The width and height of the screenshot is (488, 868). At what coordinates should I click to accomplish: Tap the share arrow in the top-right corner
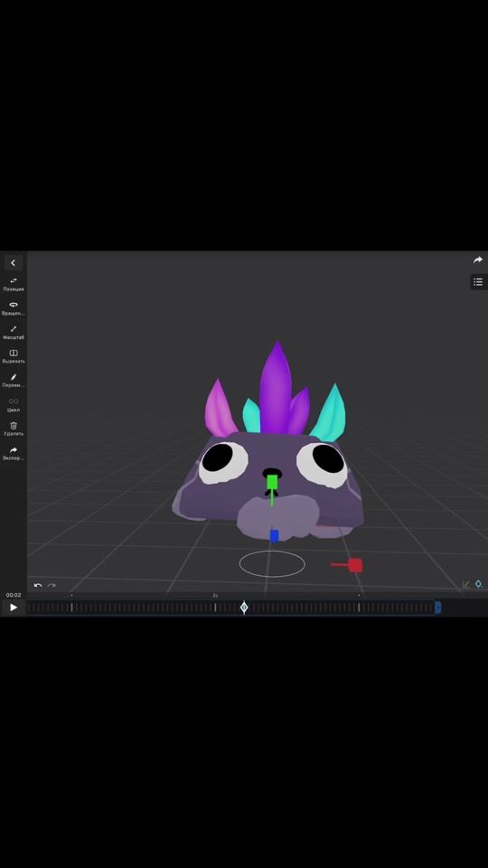click(477, 259)
